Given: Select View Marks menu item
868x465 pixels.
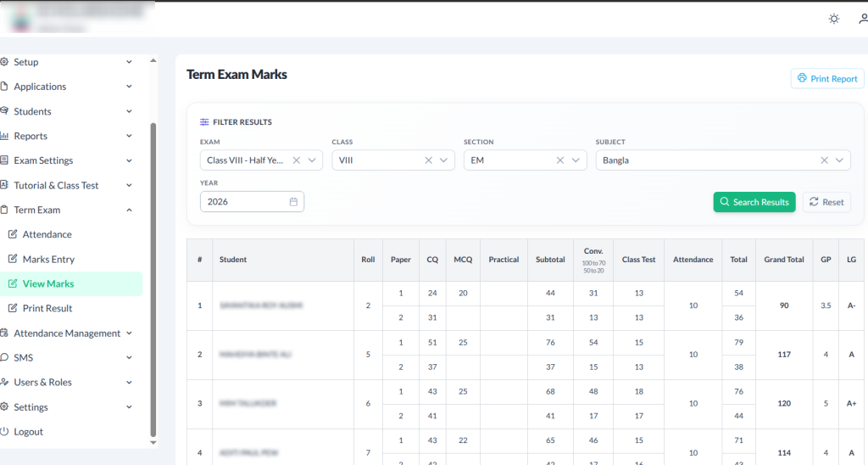Looking at the screenshot, I should pos(71,283).
